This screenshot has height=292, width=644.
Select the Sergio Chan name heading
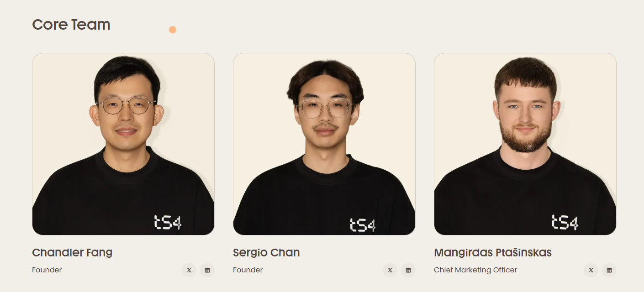click(x=266, y=252)
